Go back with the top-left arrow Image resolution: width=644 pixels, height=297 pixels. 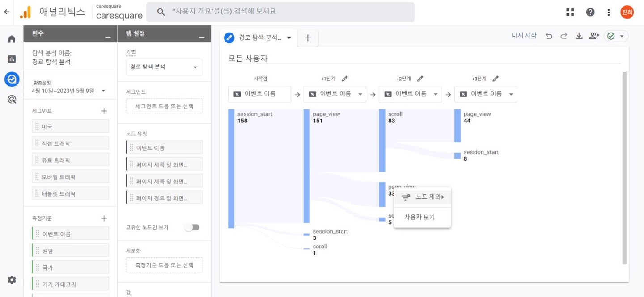(6, 12)
